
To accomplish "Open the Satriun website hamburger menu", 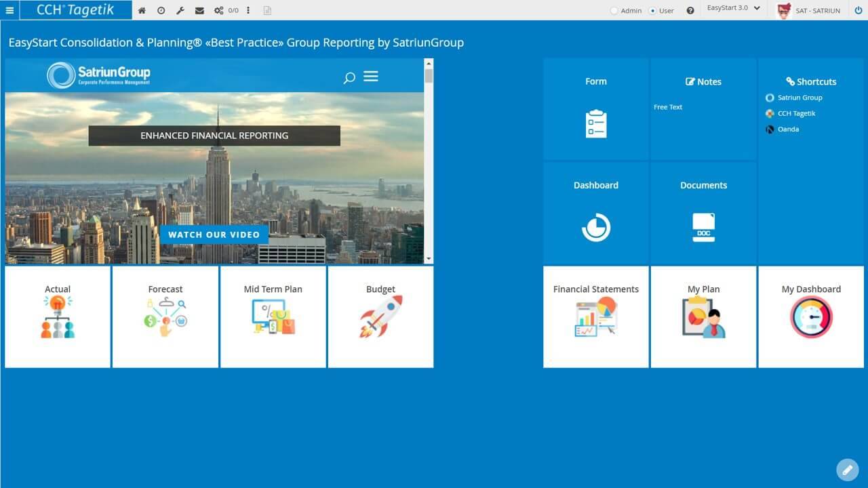I will (x=370, y=77).
